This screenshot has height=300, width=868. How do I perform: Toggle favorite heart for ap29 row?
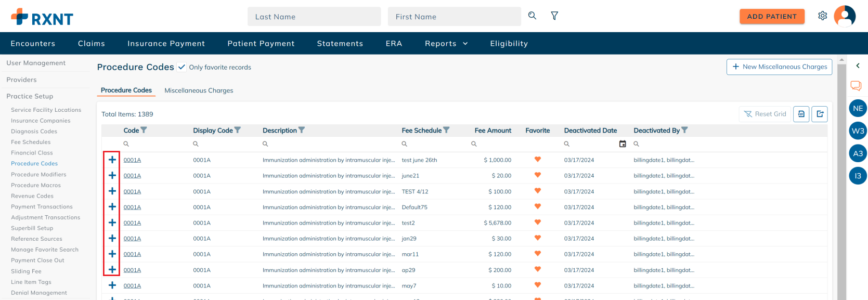pos(538,269)
